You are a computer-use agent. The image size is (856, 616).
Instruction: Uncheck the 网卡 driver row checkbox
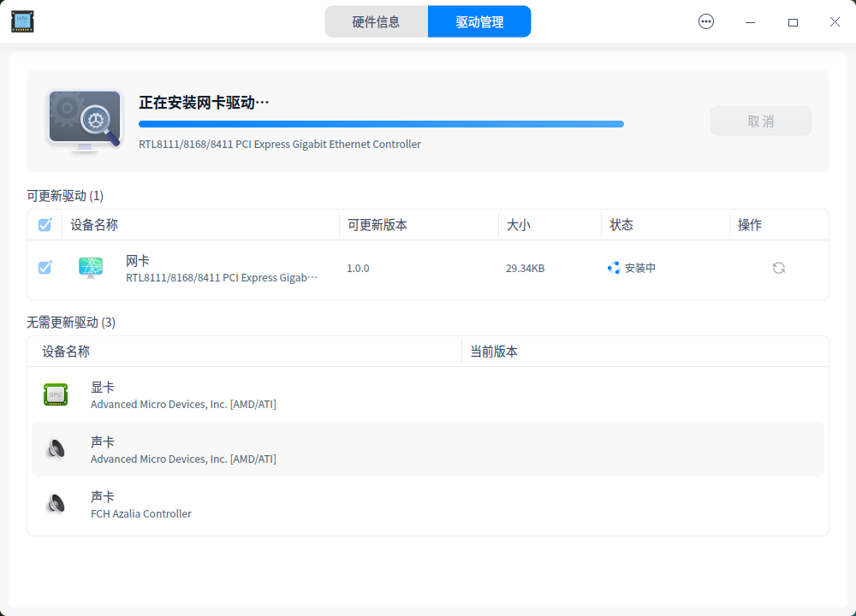[45, 268]
